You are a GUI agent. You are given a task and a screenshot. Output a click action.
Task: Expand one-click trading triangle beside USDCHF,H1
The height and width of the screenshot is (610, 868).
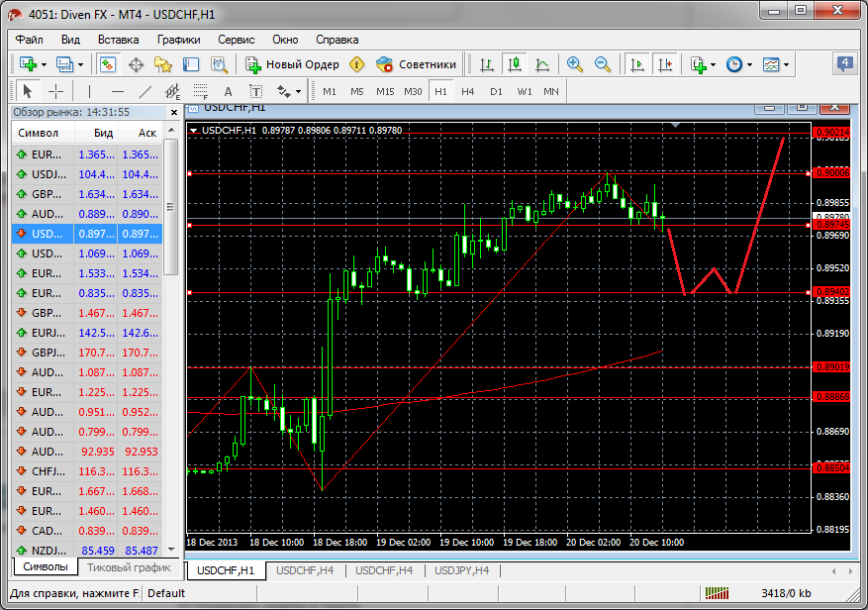coord(193,130)
